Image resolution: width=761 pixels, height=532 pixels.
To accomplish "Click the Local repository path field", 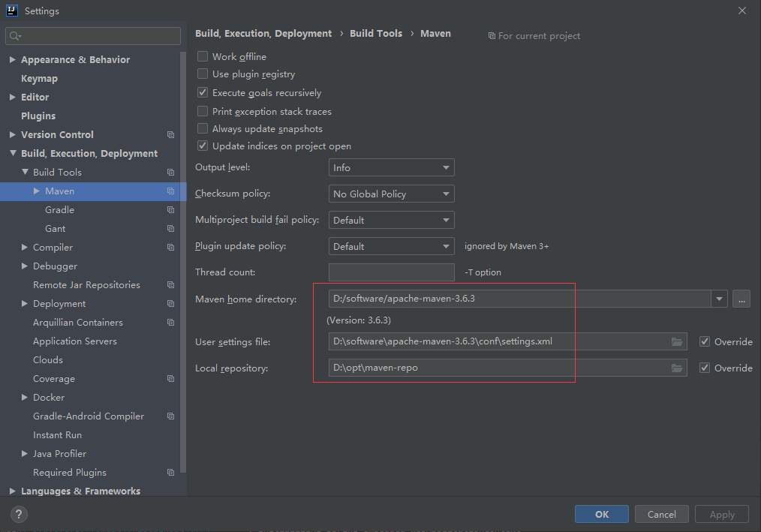I will pos(507,368).
